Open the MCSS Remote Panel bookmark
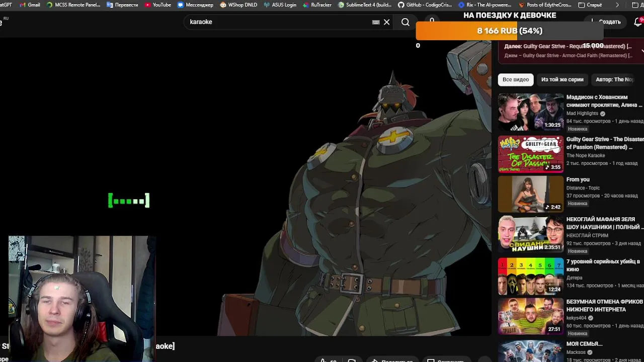The width and height of the screenshot is (644, 362). coord(73,5)
